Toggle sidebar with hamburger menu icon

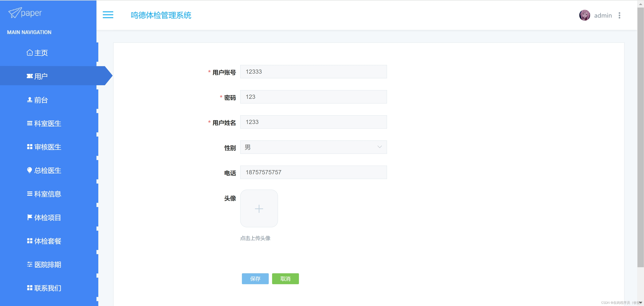108,15
